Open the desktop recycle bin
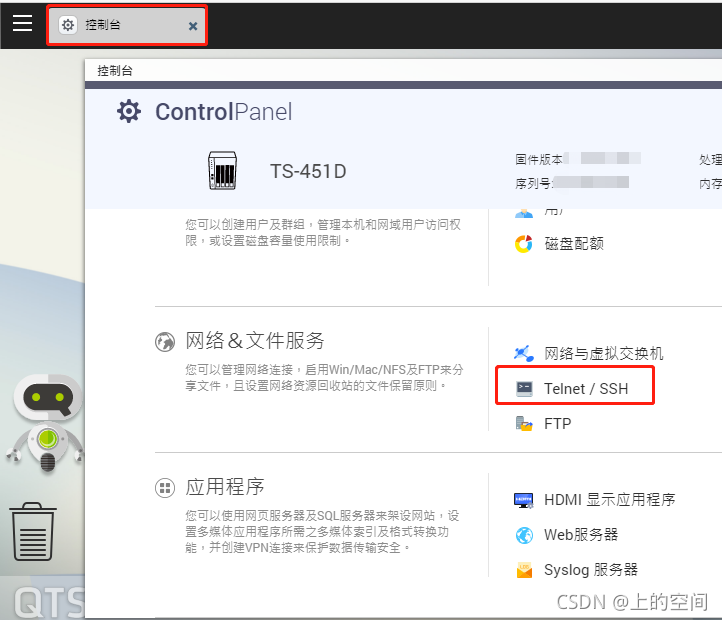 (x=33, y=532)
